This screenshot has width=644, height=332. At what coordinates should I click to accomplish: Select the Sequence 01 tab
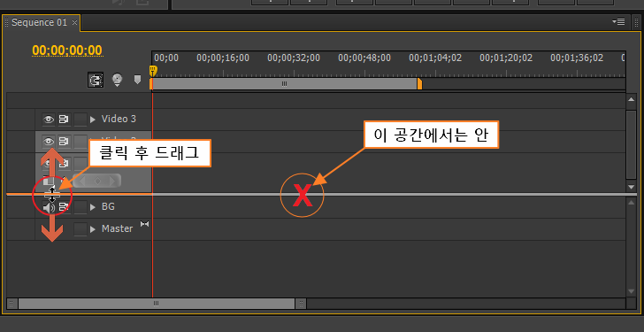[x=39, y=22]
